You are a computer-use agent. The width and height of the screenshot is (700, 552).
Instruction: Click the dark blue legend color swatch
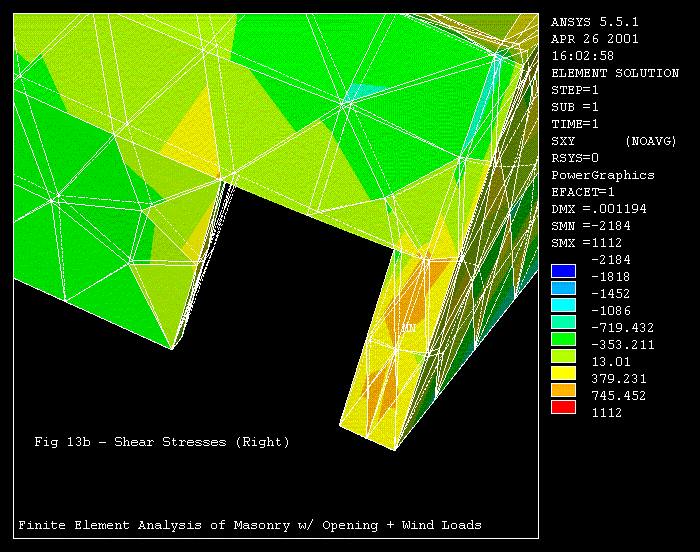click(x=563, y=270)
